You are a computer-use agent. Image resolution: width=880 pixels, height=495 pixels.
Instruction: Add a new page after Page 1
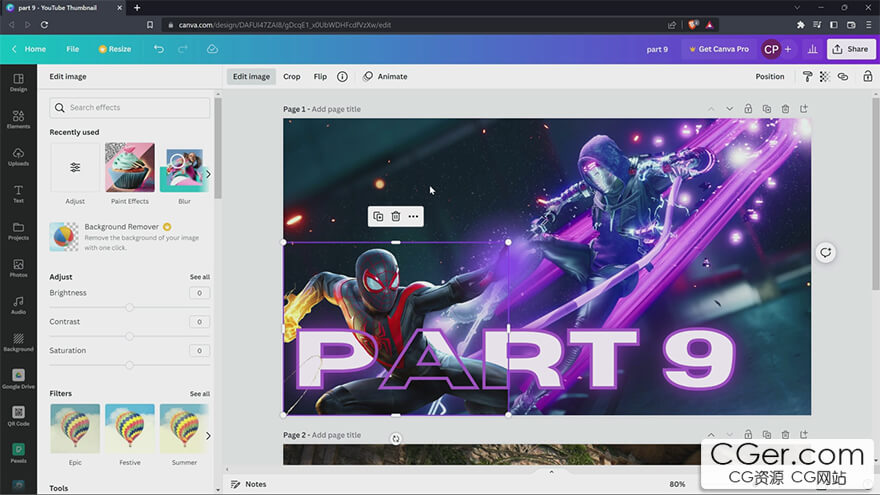click(x=804, y=109)
